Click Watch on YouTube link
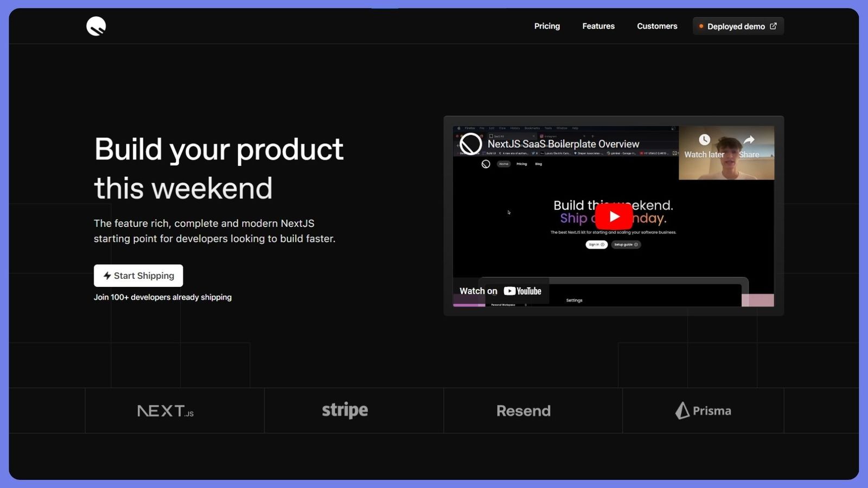 (x=500, y=291)
